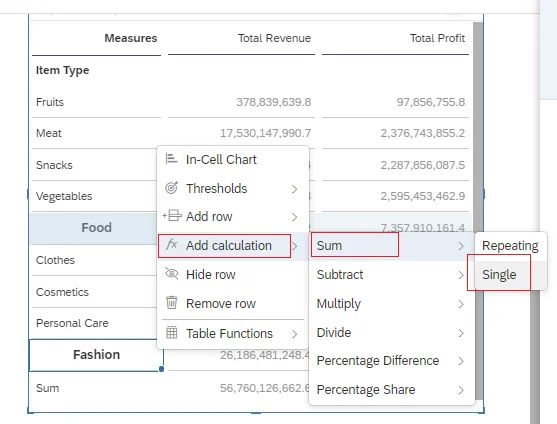Click Snacks profit value 2,287,856,087.5
The height and width of the screenshot is (424, 557).
coord(423,165)
